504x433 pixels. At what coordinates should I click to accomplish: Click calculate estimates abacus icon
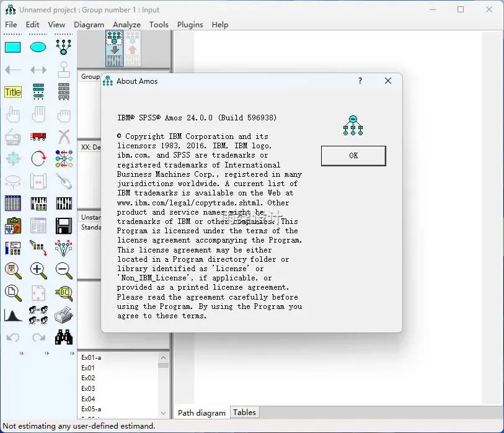coord(64,203)
